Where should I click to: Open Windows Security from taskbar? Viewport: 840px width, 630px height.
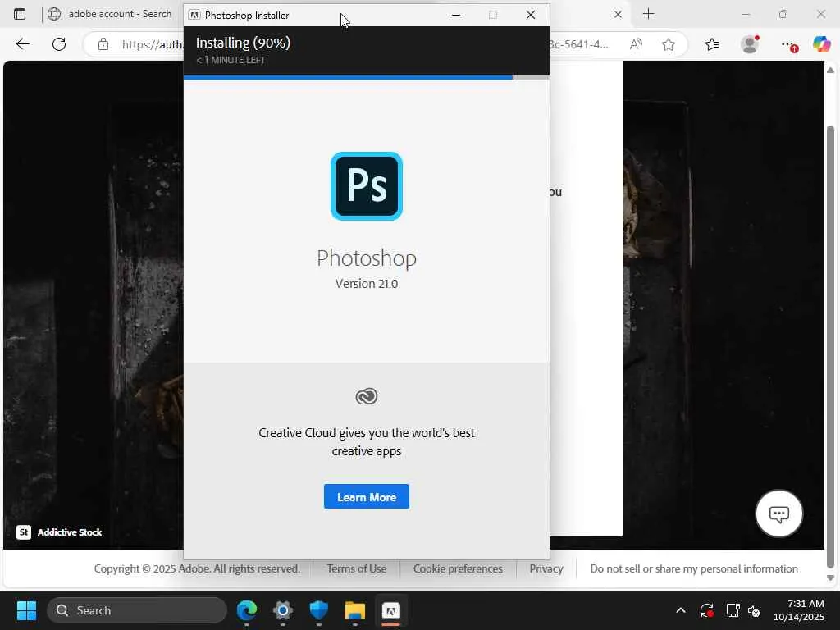point(319,610)
